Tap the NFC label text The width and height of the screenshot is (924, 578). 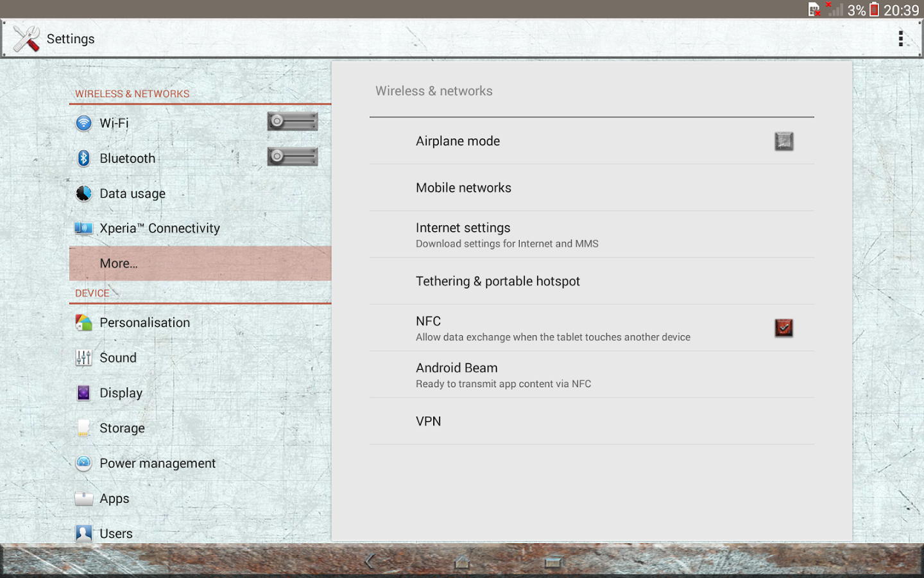click(429, 321)
